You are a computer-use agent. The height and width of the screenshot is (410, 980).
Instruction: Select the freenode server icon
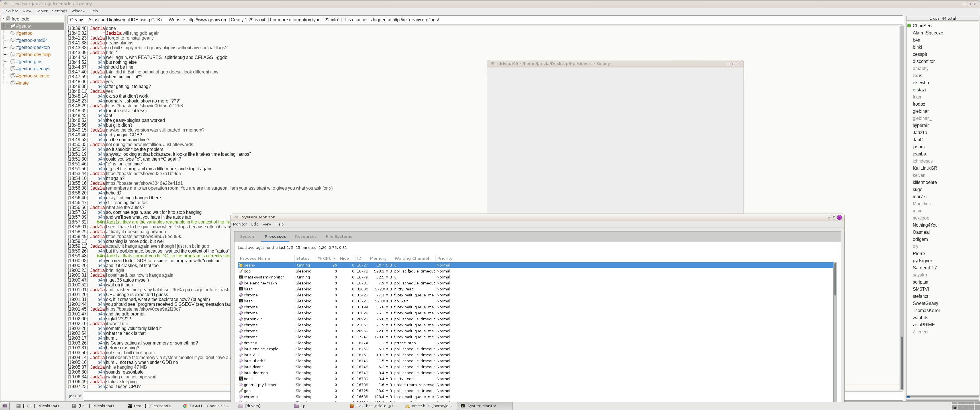pyautogui.click(x=8, y=19)
